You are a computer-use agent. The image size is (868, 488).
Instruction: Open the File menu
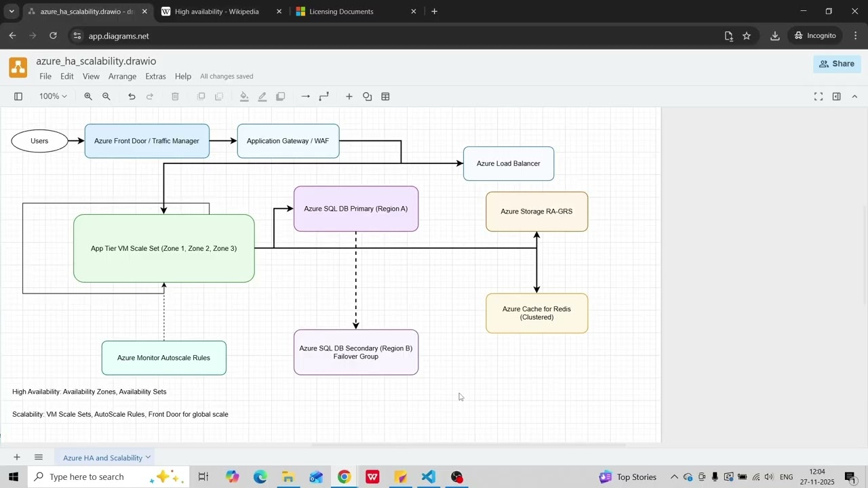pos(45,77)
